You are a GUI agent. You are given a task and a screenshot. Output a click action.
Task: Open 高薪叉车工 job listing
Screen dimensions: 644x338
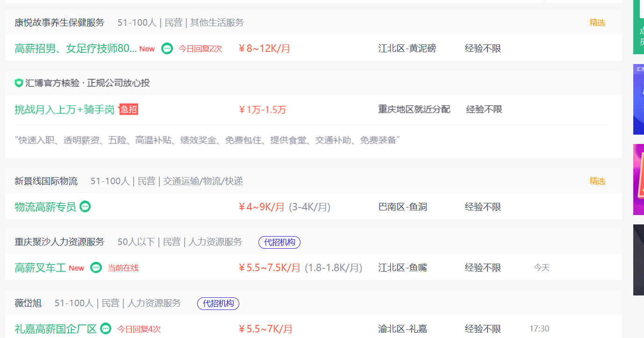coord(40,268)
